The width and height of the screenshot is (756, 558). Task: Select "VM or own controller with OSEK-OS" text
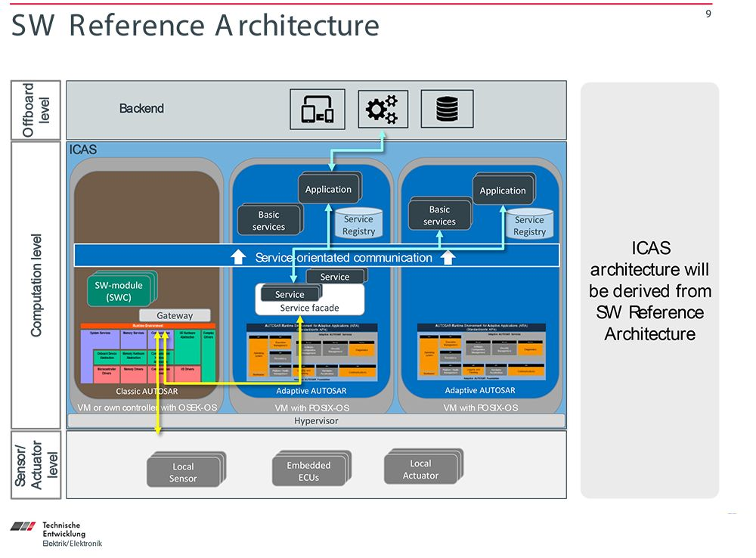147,408
